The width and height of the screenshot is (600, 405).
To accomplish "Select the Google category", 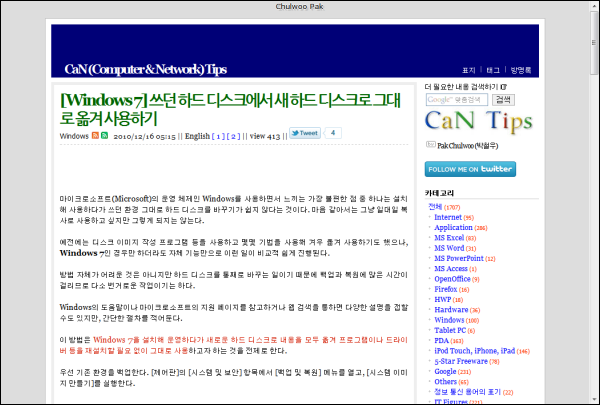I will point(445,371).
